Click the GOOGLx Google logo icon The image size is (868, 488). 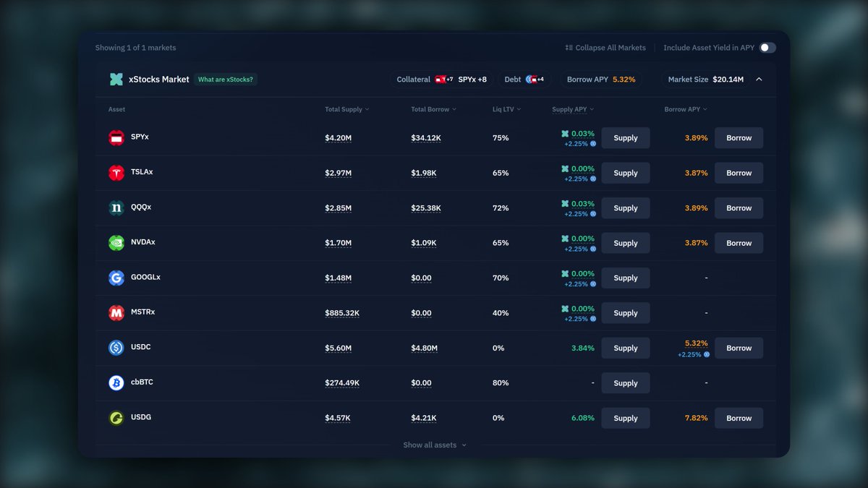click(116, 278)
